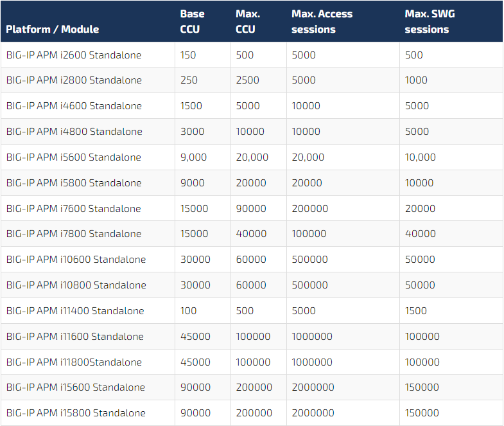Click the Max. CCU column header
504x426 pixels.
click(x=248, y=22)
